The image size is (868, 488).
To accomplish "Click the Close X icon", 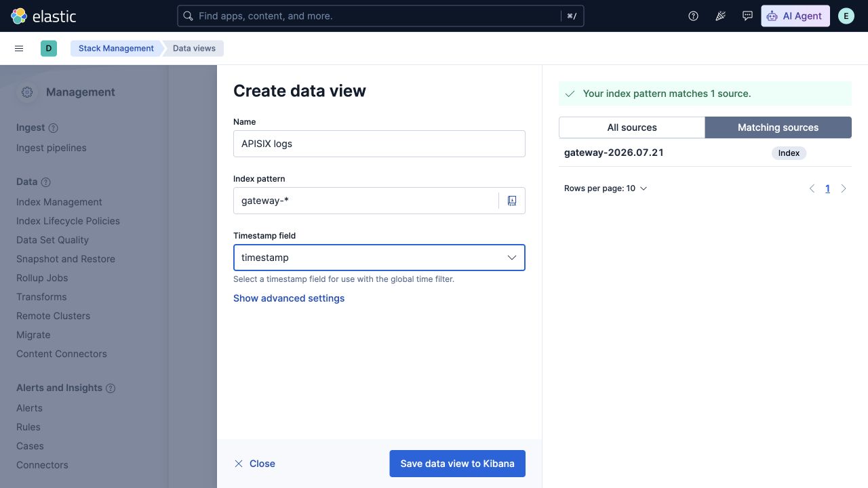I will tap(239, 464).
